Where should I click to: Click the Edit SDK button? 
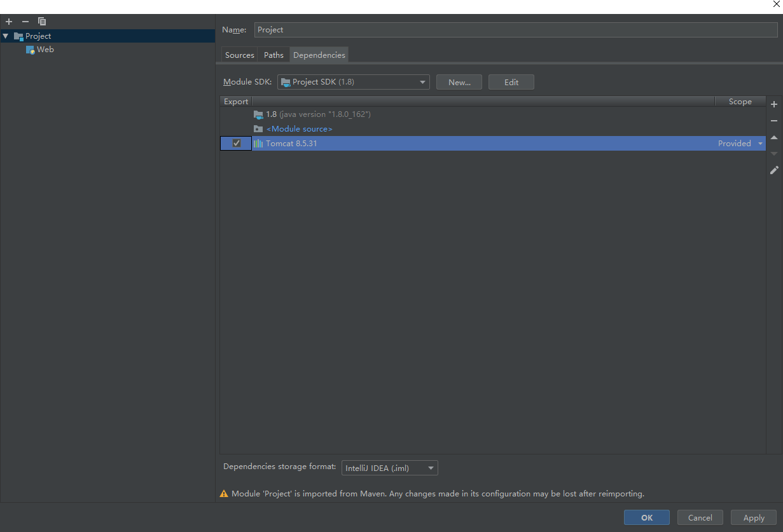511,82
